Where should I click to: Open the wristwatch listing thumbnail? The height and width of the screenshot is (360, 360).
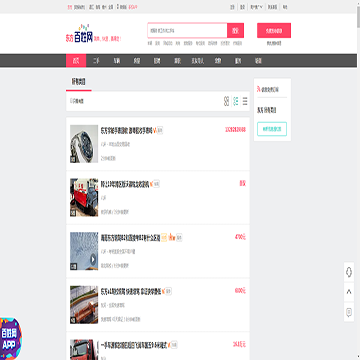pyautogui.click(x=84, y=144)
